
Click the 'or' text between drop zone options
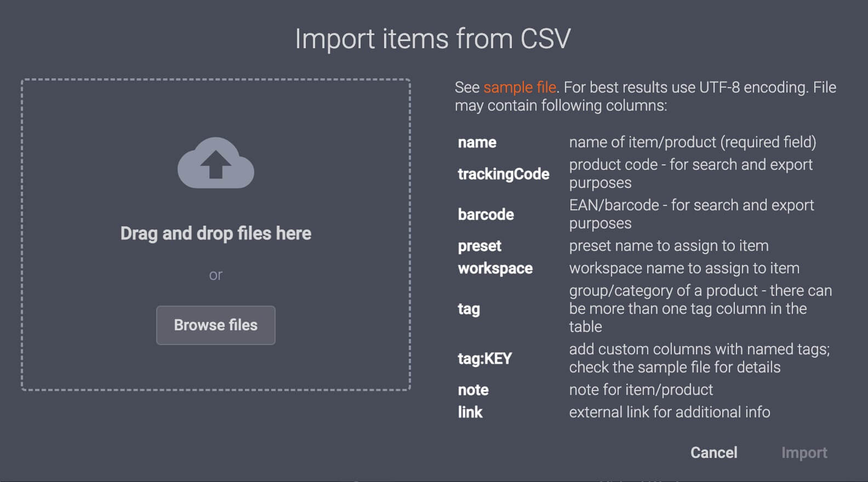coord(215,274)
